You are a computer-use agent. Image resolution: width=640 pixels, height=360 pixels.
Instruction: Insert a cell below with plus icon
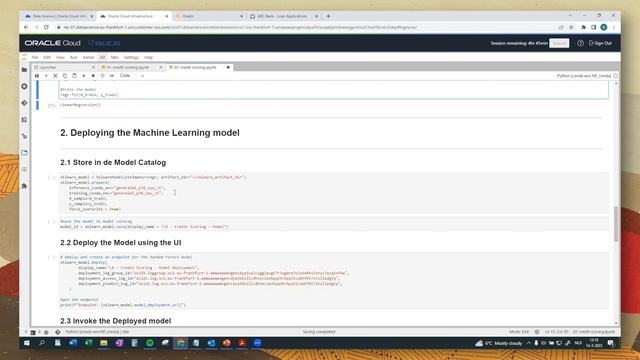(46, 76)
